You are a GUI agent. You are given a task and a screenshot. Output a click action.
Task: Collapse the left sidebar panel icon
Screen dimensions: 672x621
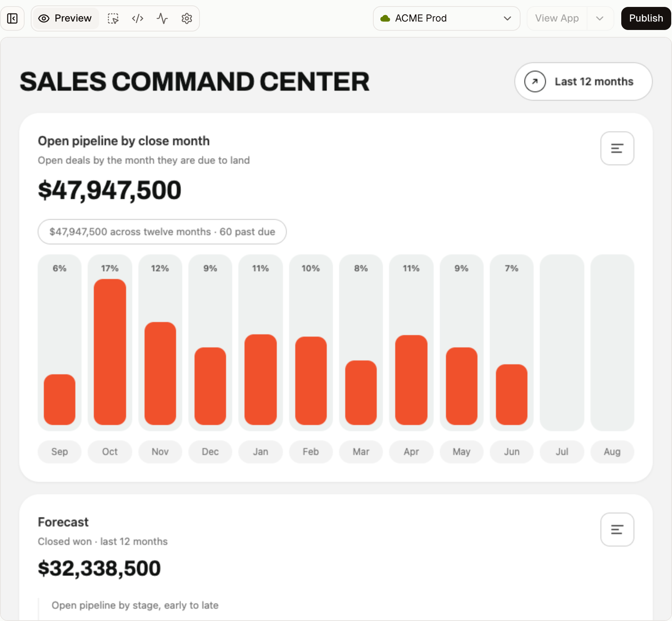tap(12, 18)
